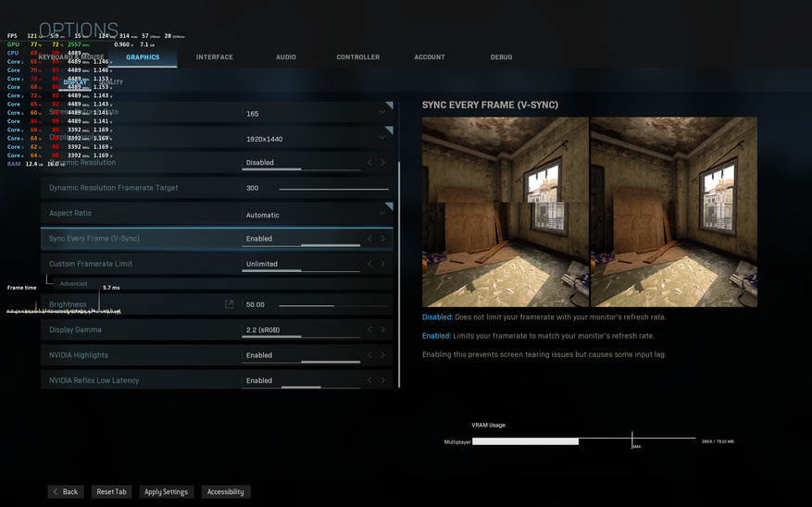
Task: Switch to the Debug tab
Action: 501,57
